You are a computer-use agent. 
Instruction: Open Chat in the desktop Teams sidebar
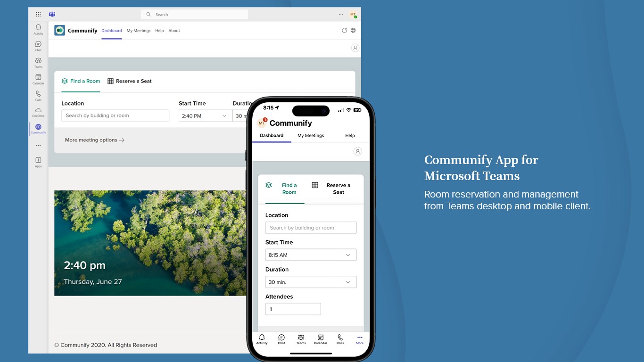(x=38, y=46)
